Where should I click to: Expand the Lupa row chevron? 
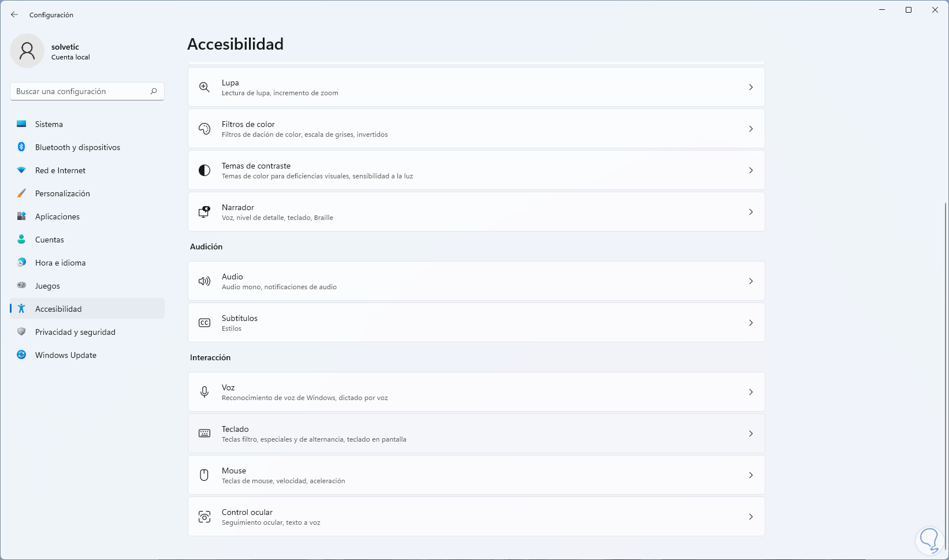[751, 87]
